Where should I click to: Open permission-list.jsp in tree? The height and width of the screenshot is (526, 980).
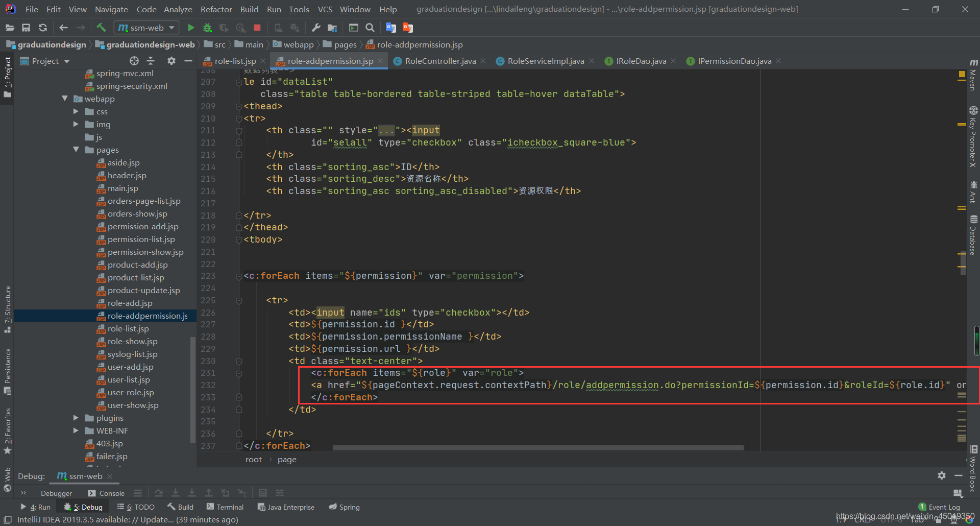pos(141,239)
